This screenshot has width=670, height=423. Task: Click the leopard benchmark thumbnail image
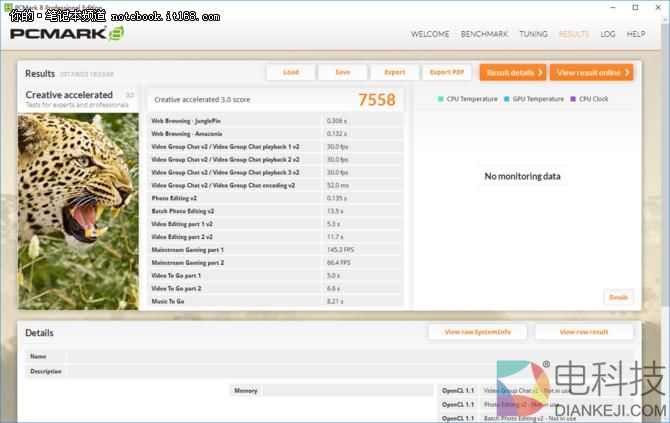78,208
